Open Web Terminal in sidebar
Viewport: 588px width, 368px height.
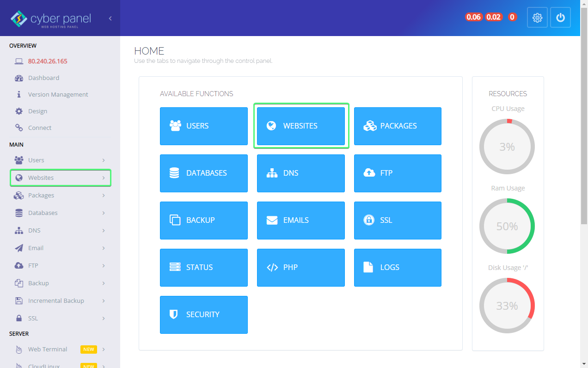tap(48, 350)
